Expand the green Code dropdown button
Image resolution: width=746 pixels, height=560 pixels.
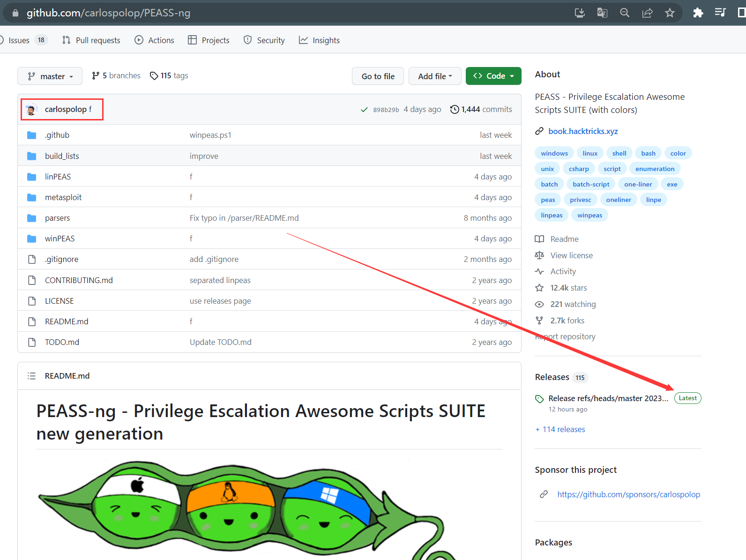point(493,76)
